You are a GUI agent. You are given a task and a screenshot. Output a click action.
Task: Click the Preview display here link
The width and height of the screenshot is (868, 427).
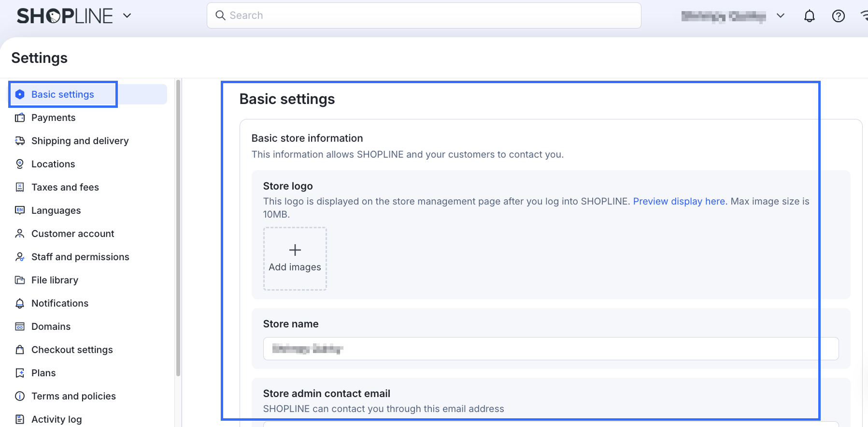(x=680, y=201)
